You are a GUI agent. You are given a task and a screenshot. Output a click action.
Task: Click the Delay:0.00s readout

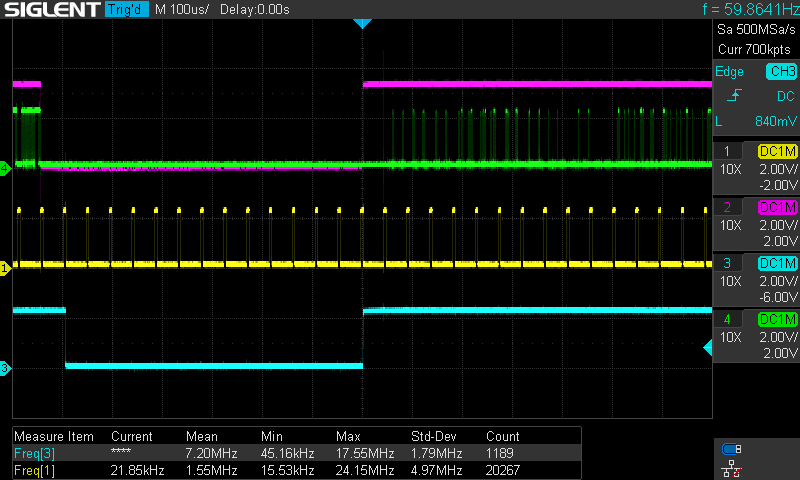255,9
